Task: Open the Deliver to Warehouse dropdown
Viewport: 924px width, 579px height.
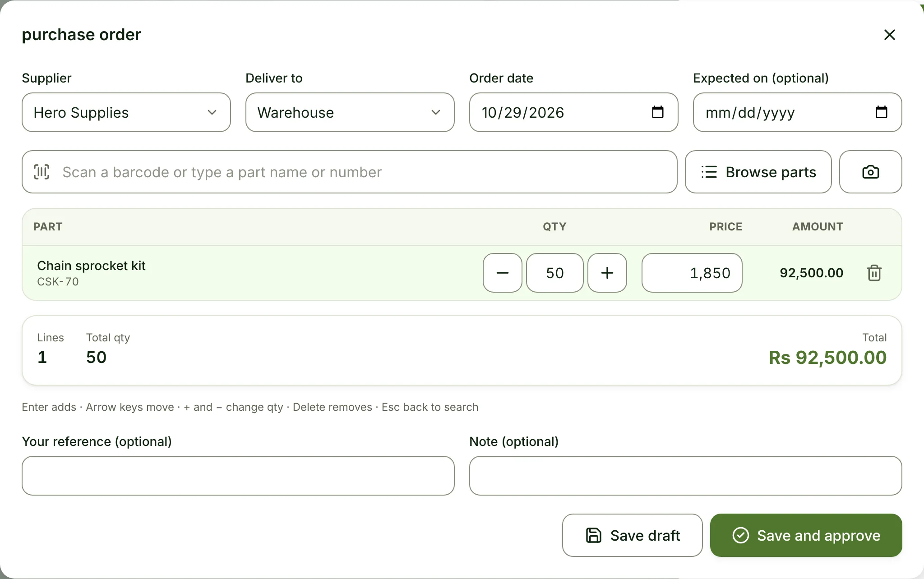Action: tap(350, 112)
